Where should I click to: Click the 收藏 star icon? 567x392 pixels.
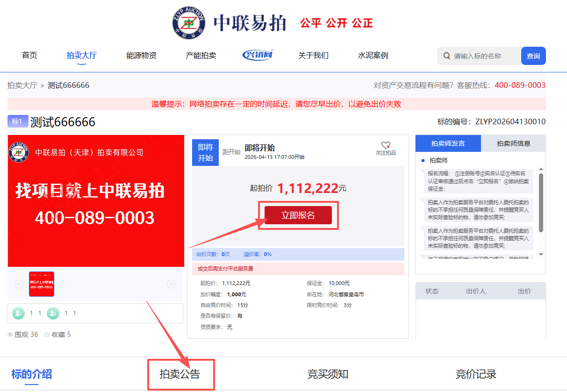[47, 335]
